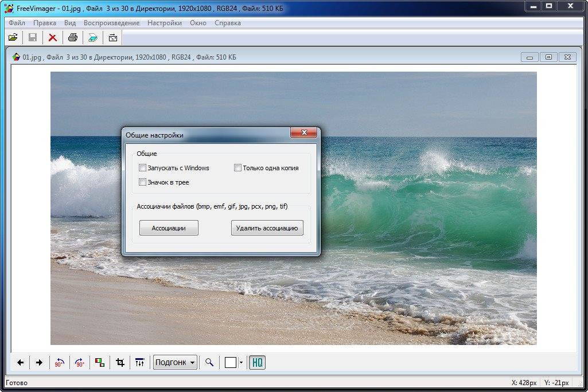The height and width of the screenshot is (392, 588).
Task: Open the Воспроизведение menu
Action: click(111, 23)
